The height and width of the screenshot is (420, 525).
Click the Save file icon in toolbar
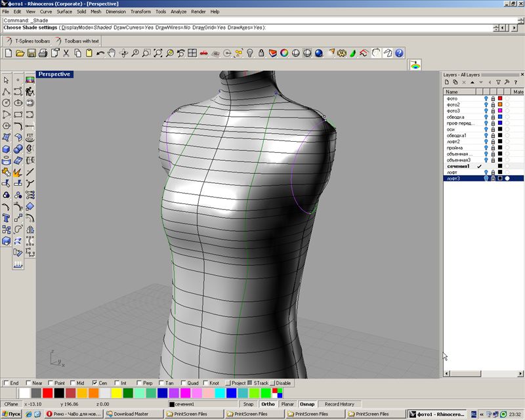32,52
